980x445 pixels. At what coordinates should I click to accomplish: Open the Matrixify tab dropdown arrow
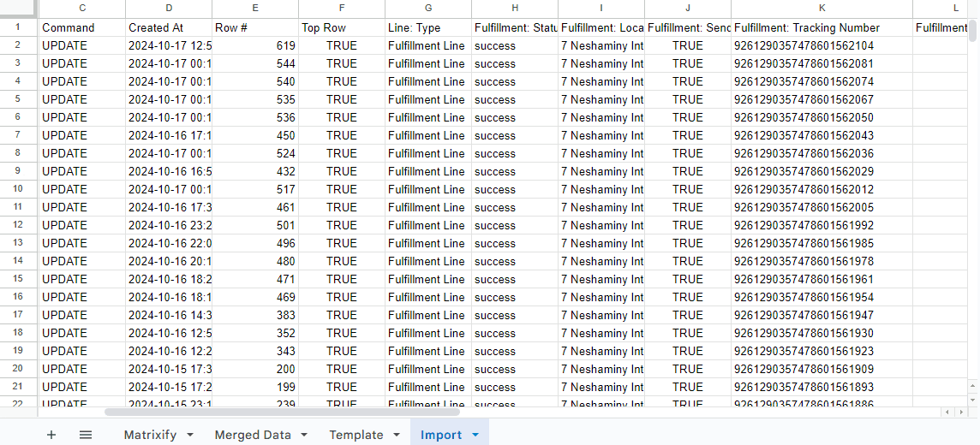click(190, 435)
